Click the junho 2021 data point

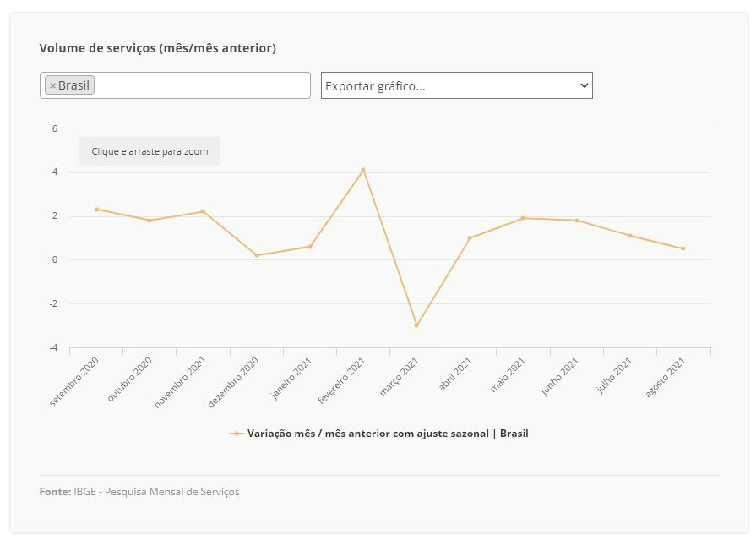[x=577, y=221]
